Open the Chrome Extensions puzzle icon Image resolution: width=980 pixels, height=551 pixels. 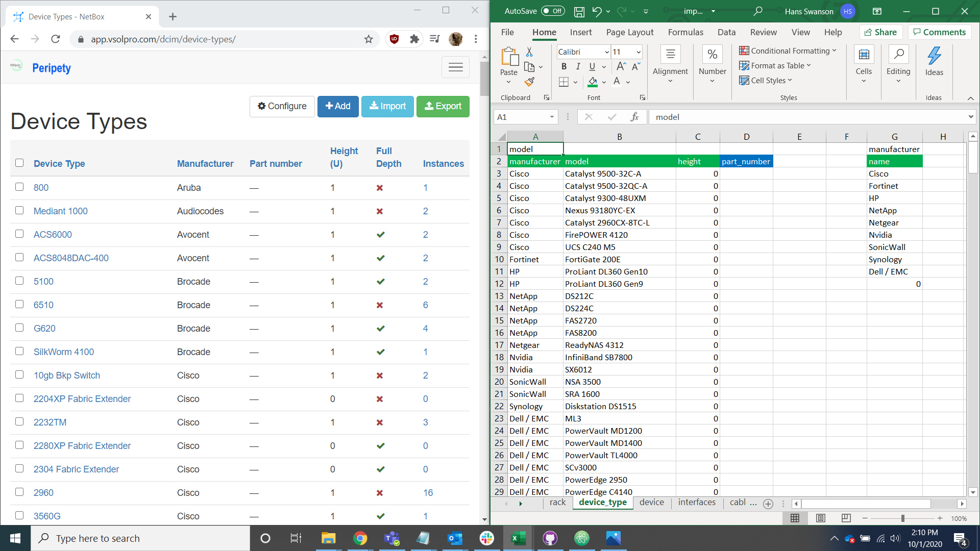tap(414, 39)
